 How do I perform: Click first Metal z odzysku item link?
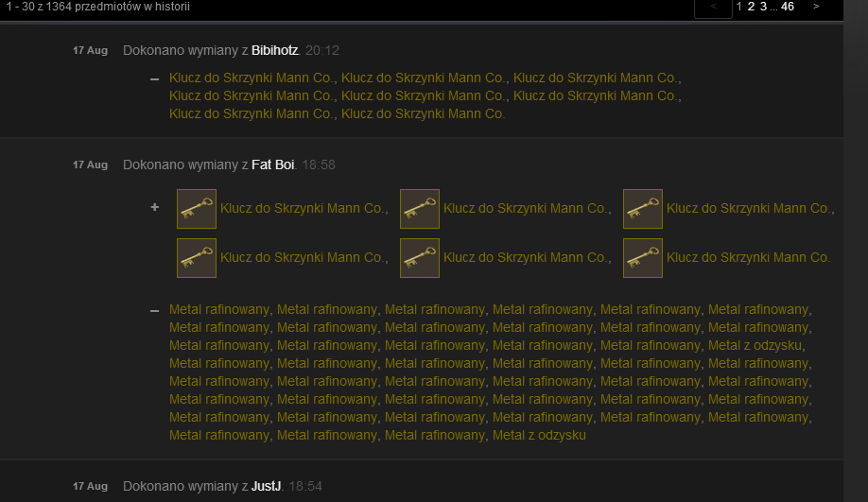pos(755,345)
